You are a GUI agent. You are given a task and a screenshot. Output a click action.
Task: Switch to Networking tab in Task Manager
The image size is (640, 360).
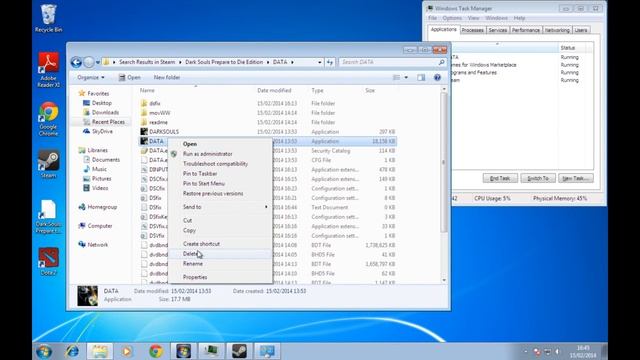pyautogui.click(x=557, y=30)
